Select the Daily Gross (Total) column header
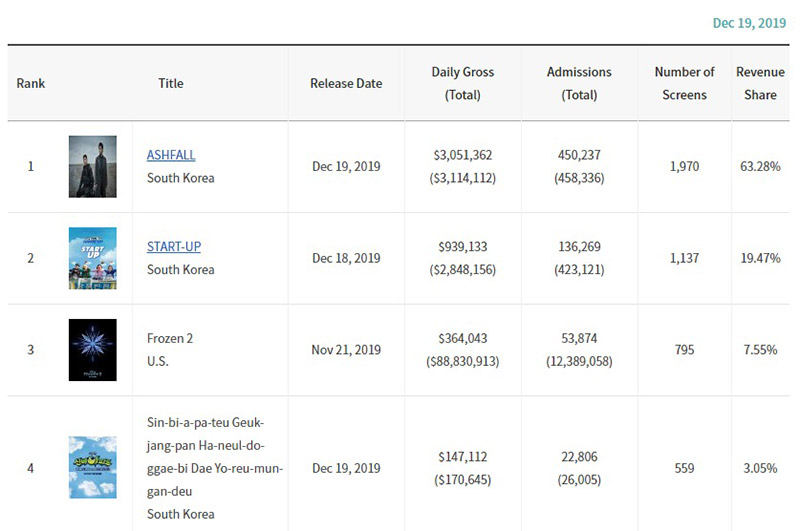The height and width of the screenshot is (531, 800). coord(462,84)
